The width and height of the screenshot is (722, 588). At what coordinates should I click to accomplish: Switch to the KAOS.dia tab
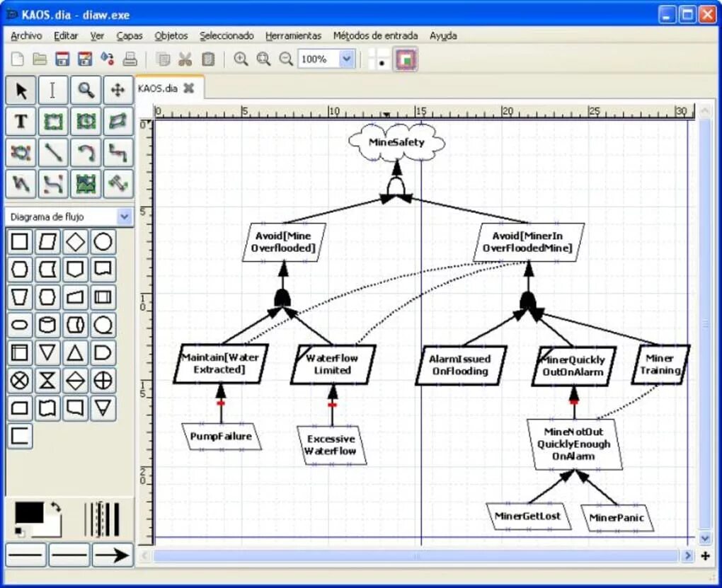(163, 88)
